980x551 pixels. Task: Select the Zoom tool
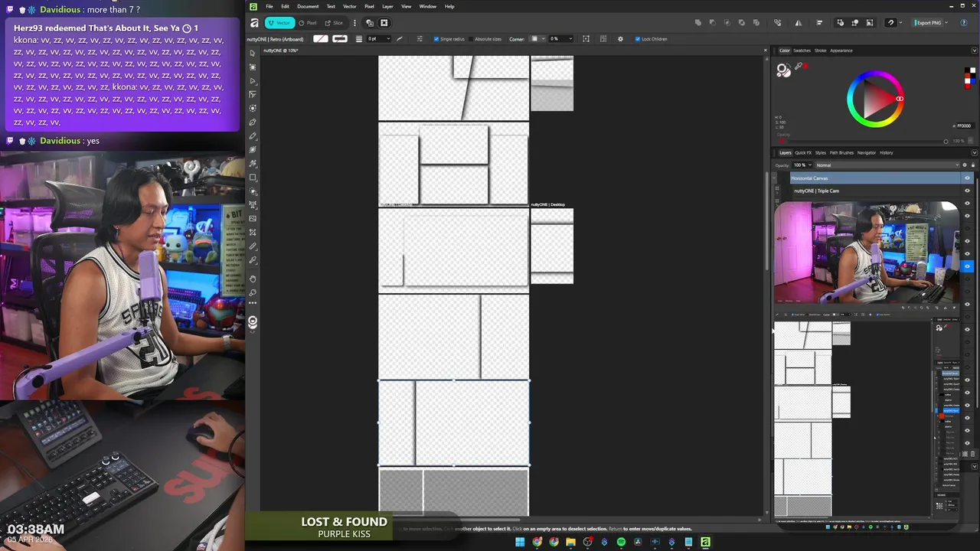[253, 292]
